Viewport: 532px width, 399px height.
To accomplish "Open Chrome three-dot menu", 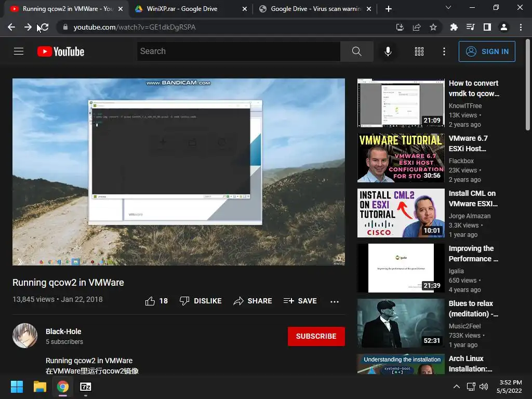I will click(521, 27).
